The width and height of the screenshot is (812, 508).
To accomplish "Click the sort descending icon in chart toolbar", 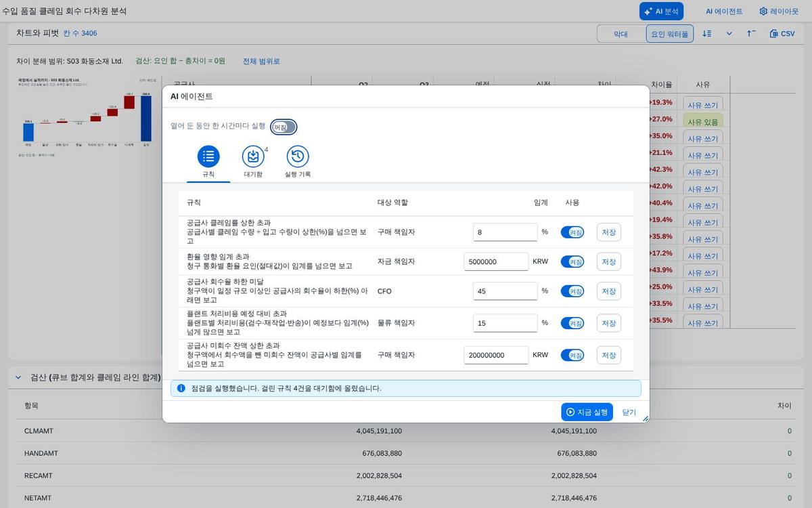I will [706, 33].
